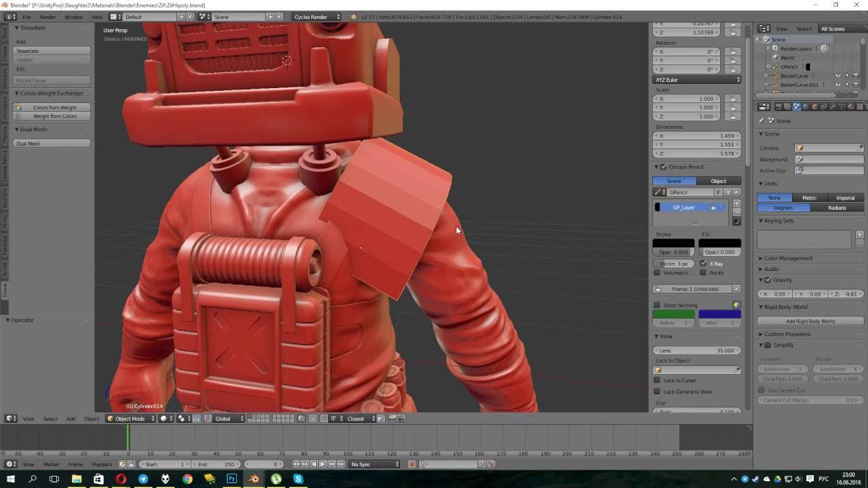This screenshot has height=488, width=868.
Task: Switch Grease Pencil source to Object
Action: [718, 181]
